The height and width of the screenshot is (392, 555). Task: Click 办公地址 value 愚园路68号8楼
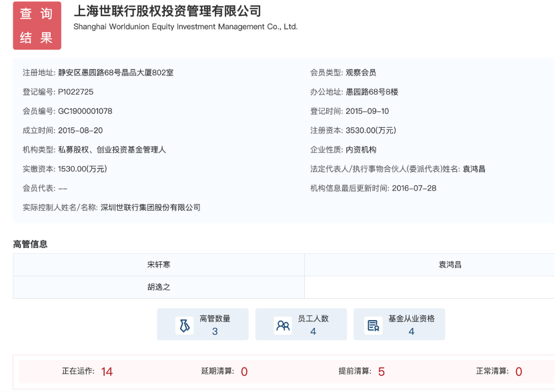372,92
